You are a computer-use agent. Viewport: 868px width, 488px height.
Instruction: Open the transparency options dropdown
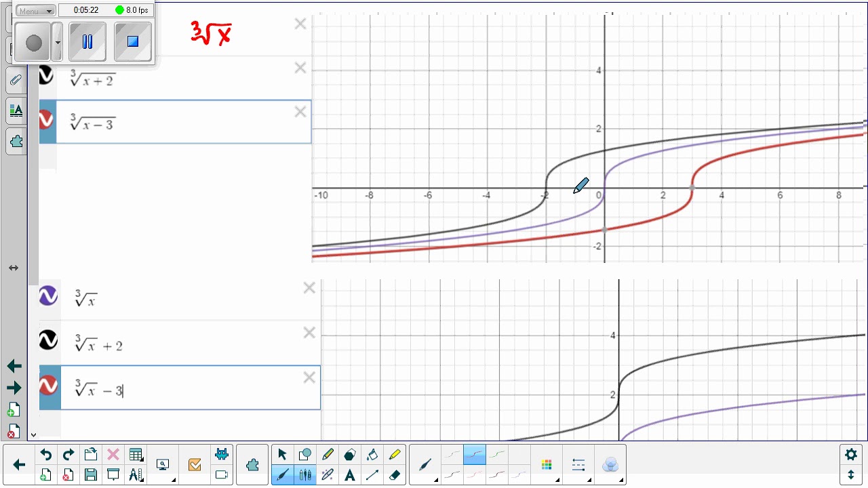[x=610, y=465]
